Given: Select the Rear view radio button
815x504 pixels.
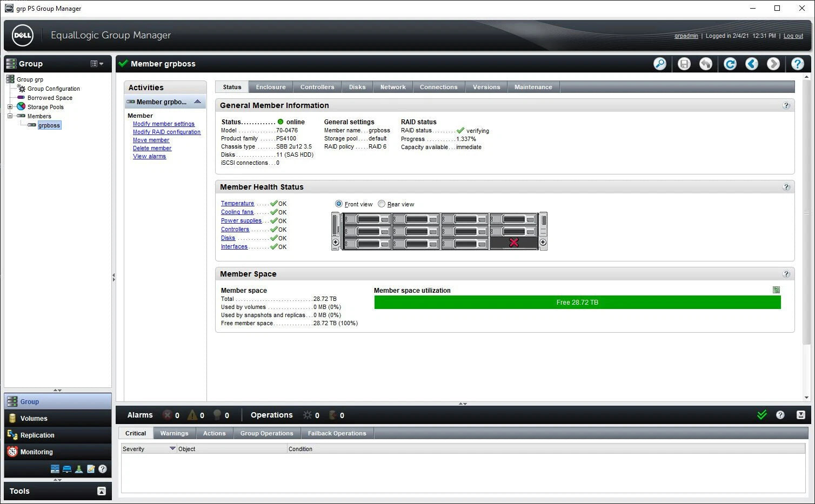Looking at the screenshot, I should tap(382, 204).
